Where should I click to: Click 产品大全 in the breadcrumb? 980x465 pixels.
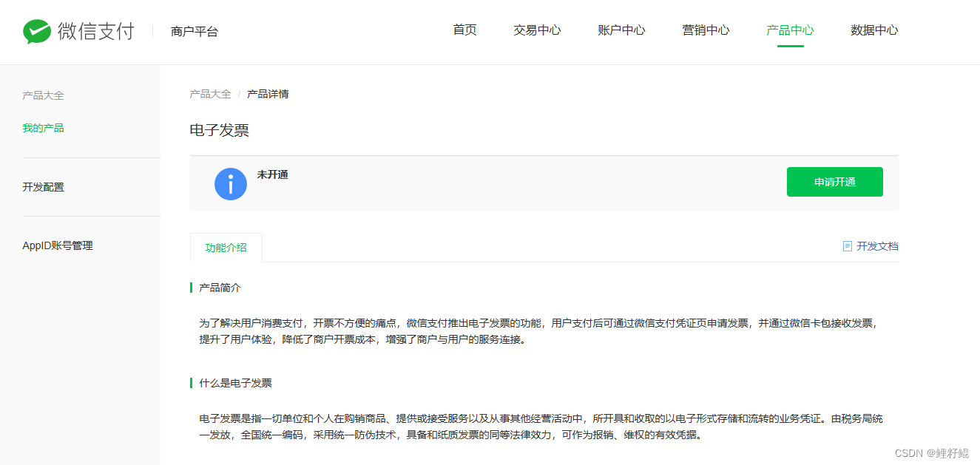[210, 94]
